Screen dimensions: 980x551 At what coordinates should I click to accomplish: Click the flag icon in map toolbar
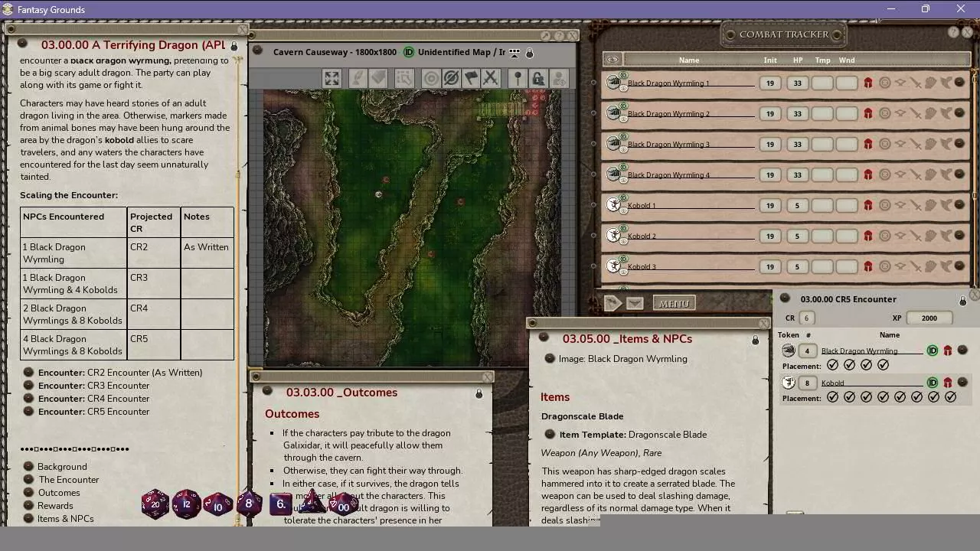[x=471, y=78]
